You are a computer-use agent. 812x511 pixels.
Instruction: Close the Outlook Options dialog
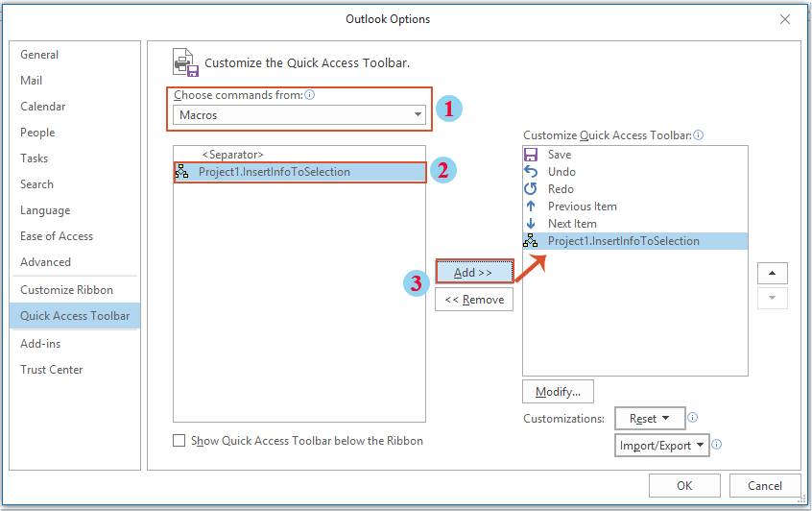(x=785, y=20)
